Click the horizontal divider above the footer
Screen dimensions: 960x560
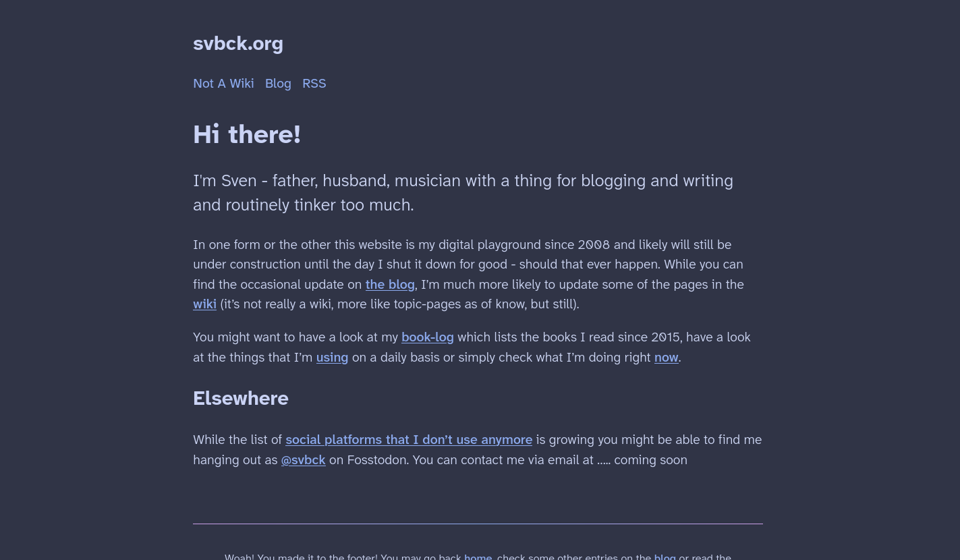[x=478, y=524]
